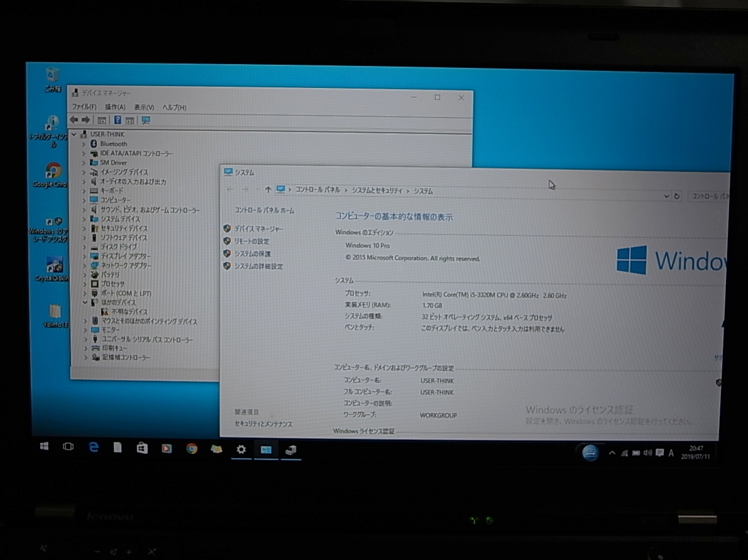Open the clock showing 20:47
748x560 pixels.
pos(696,452)
